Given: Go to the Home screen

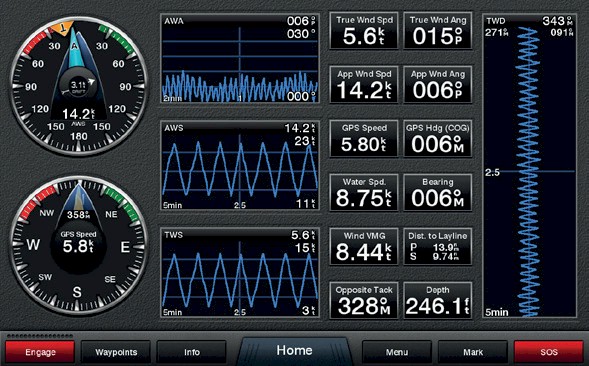Looking at the screenshot, I should pos(294,351).
